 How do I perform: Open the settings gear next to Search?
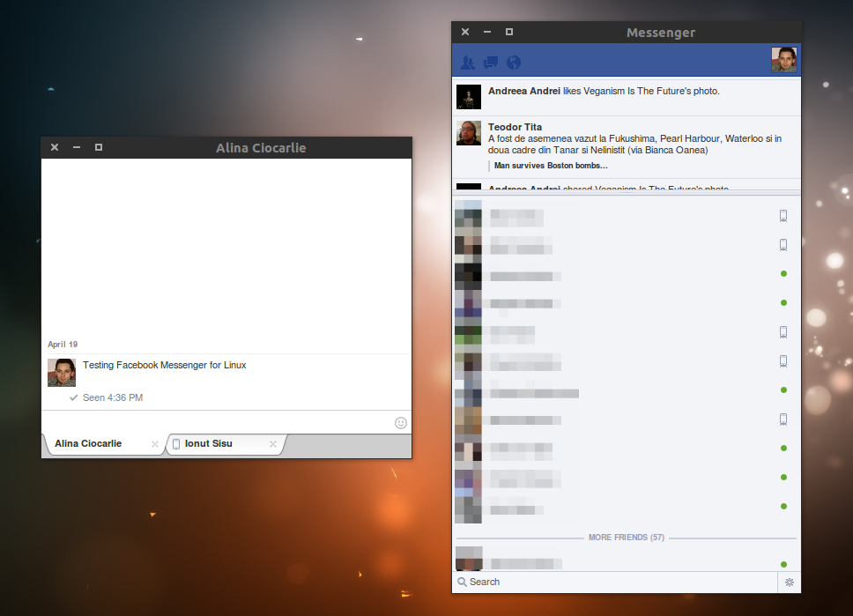point(790,582)
